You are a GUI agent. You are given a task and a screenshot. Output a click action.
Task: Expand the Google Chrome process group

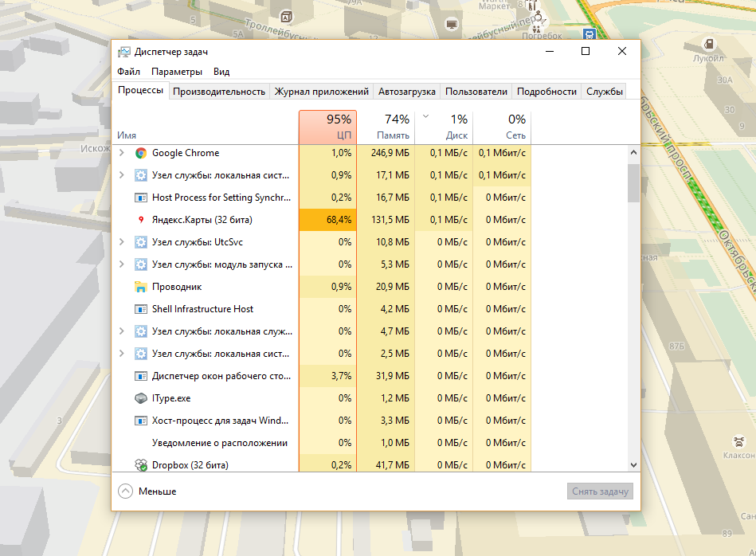121,153
